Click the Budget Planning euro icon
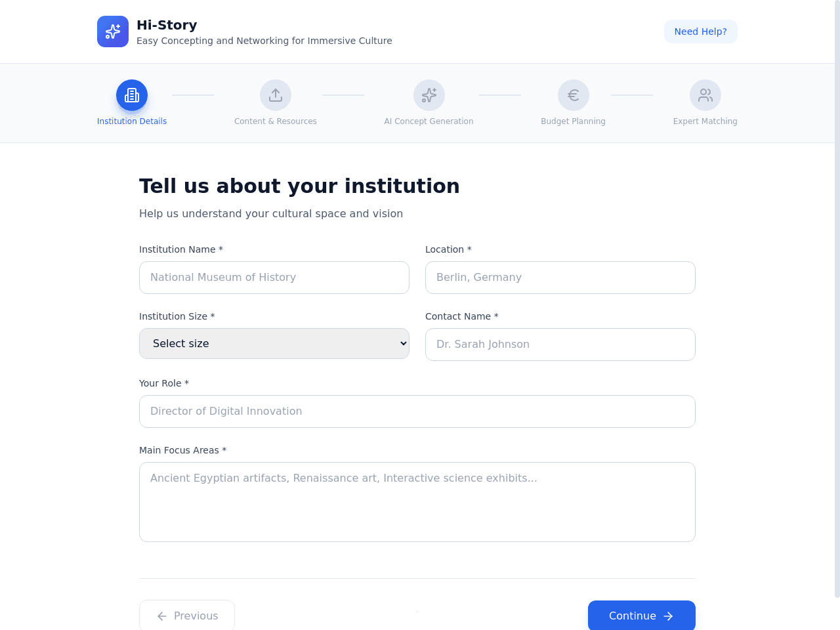Viewport: 840px width, 630px height. tap(574, 95)
